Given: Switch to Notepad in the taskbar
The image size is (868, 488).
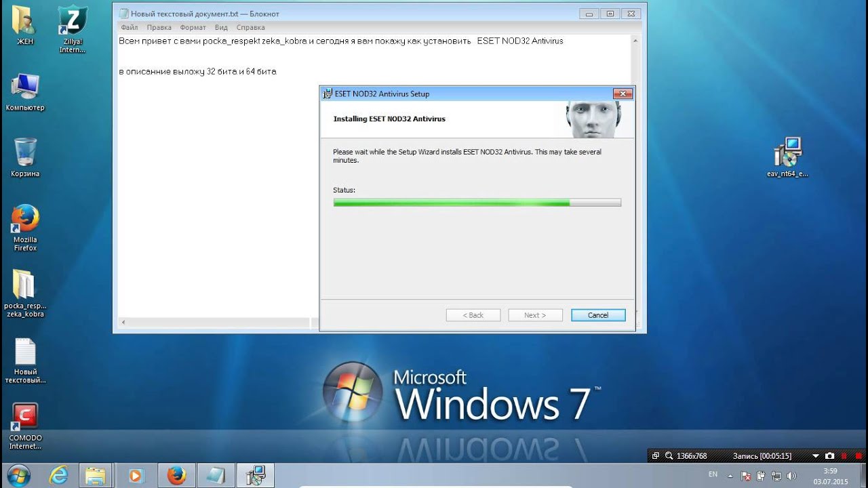Looking at the screenshot, I should point(216,476).
